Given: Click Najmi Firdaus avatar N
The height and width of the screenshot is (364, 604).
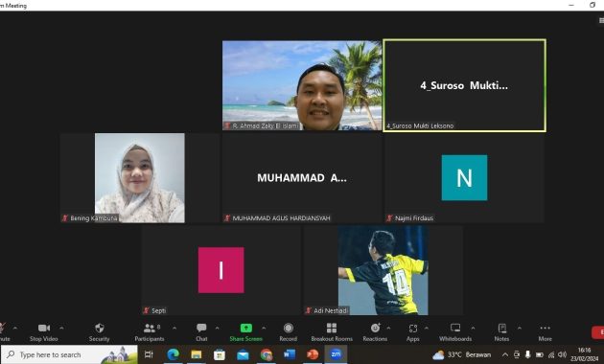Looking at the screenshot, I should (464, 178).
